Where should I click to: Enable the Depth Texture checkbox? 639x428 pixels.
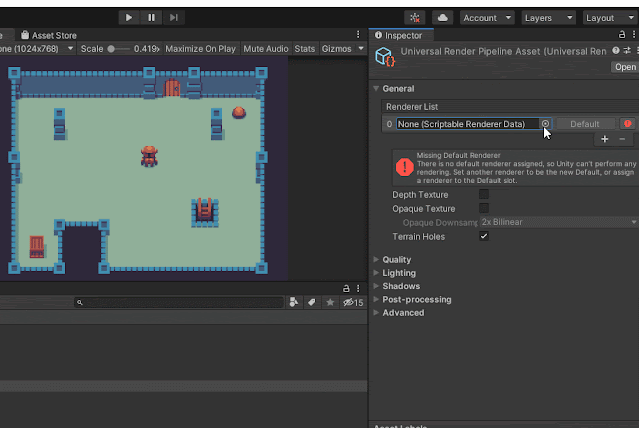pyautogui.click(x=484, y=194)
